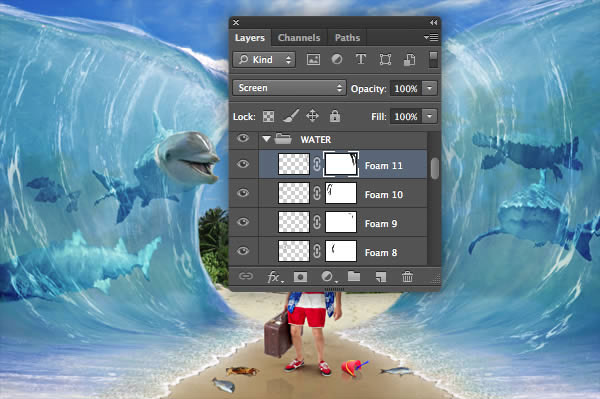This screenshot has width=600, height=399.
Task: Select the 'Foam 11' layer name
Action: (383, 166)
